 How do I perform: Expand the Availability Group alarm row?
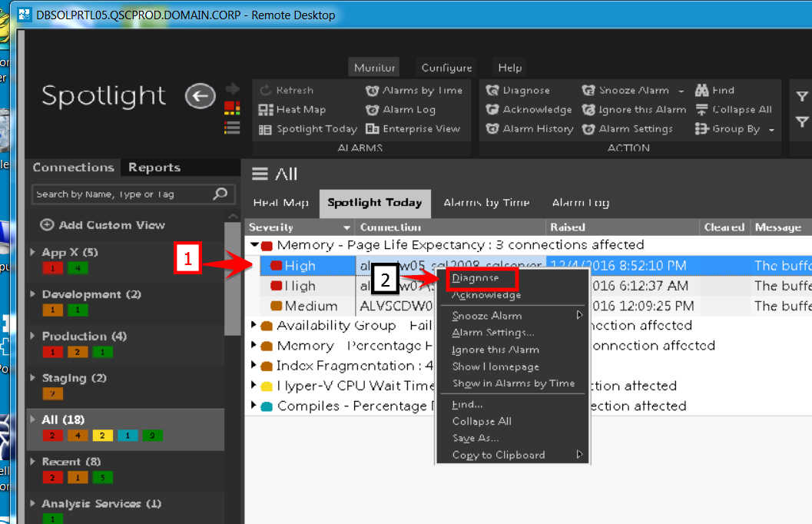(254, 325)
